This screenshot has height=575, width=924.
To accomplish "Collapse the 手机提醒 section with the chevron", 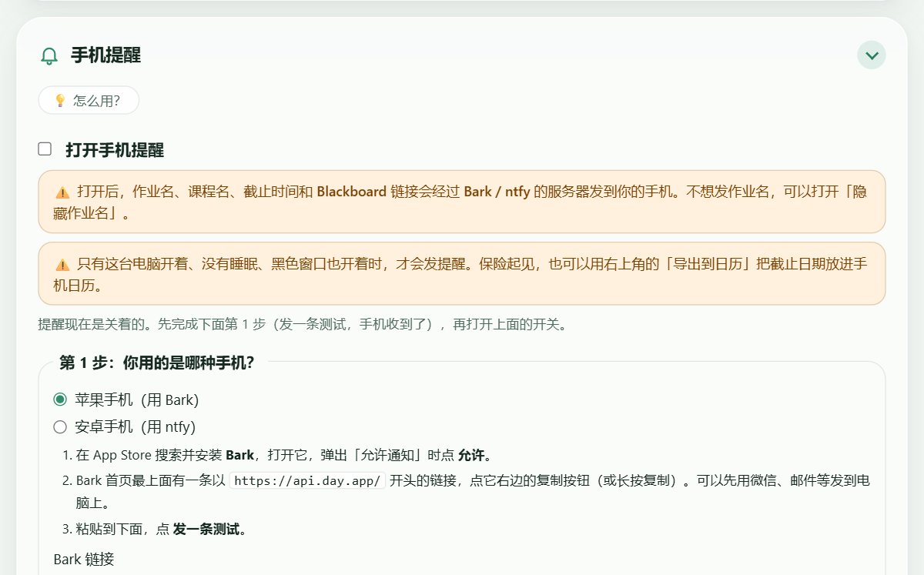I will (x=872, y=55).
